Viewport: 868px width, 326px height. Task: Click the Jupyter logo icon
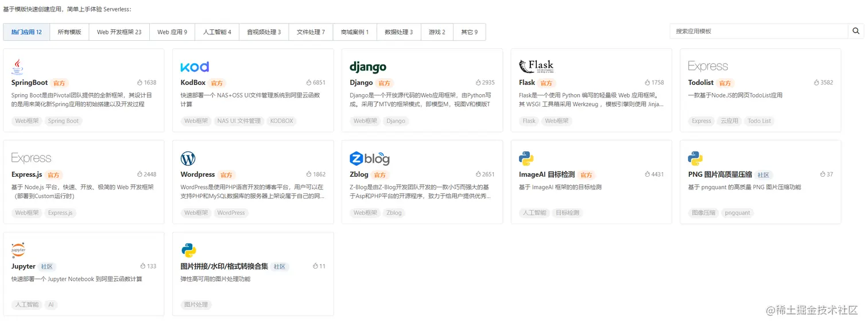[18, 250]
